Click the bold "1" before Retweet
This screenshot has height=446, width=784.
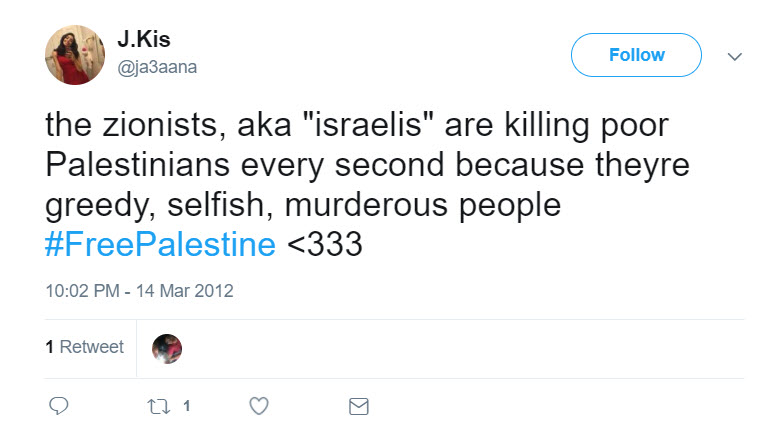[49, 347]
